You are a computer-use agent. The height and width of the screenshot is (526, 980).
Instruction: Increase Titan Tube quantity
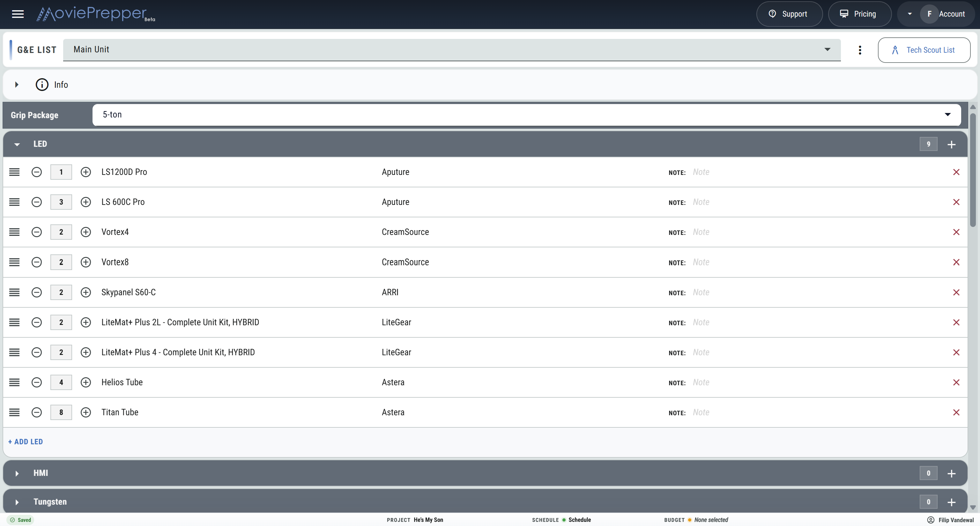click(85, 412)
